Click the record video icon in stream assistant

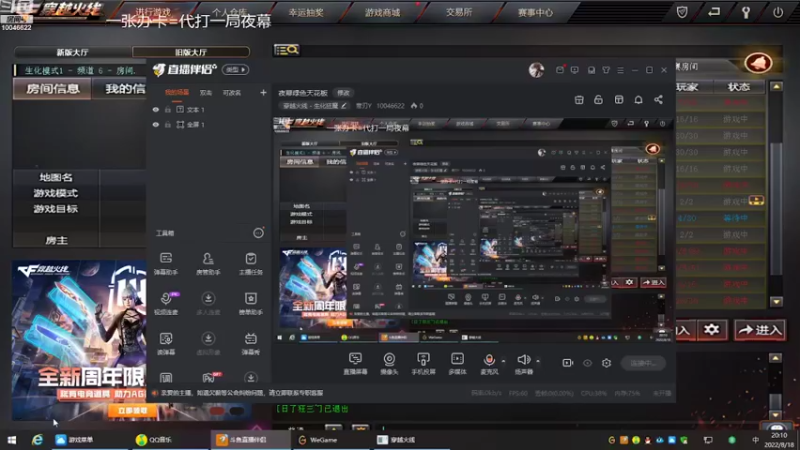point(567,363)
